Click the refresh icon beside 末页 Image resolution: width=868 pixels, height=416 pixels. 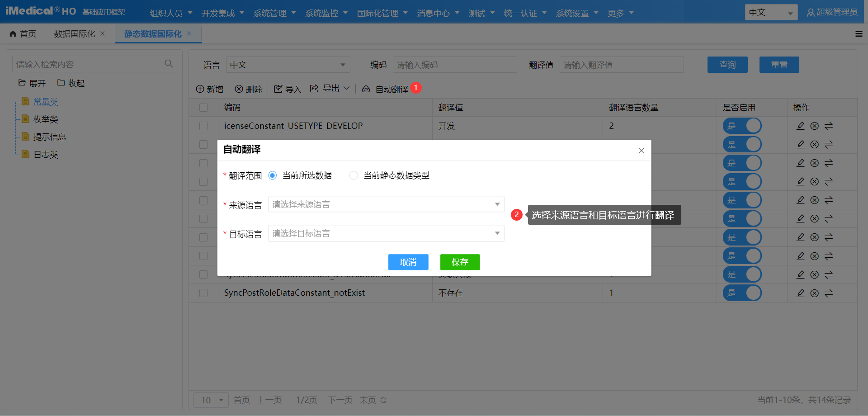383,400
